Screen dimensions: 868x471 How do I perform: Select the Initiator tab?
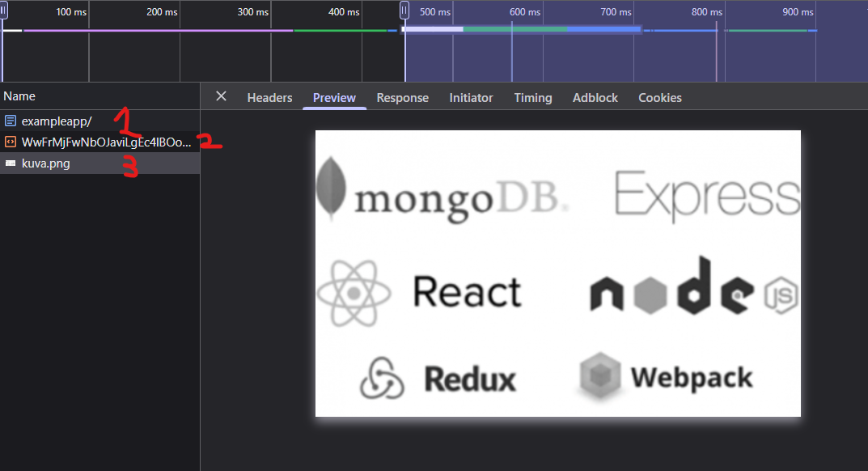click(471, 98)
